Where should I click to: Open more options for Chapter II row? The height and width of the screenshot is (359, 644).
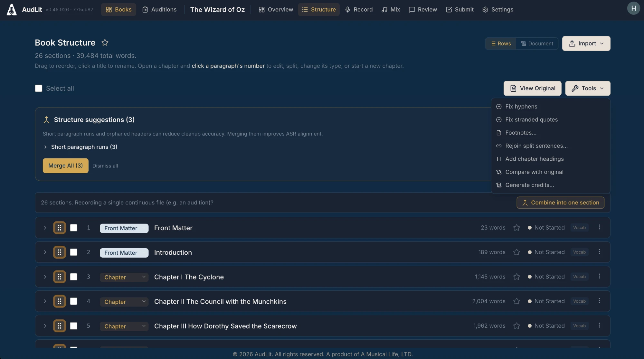pyautogui.click(x=599, y=301)
